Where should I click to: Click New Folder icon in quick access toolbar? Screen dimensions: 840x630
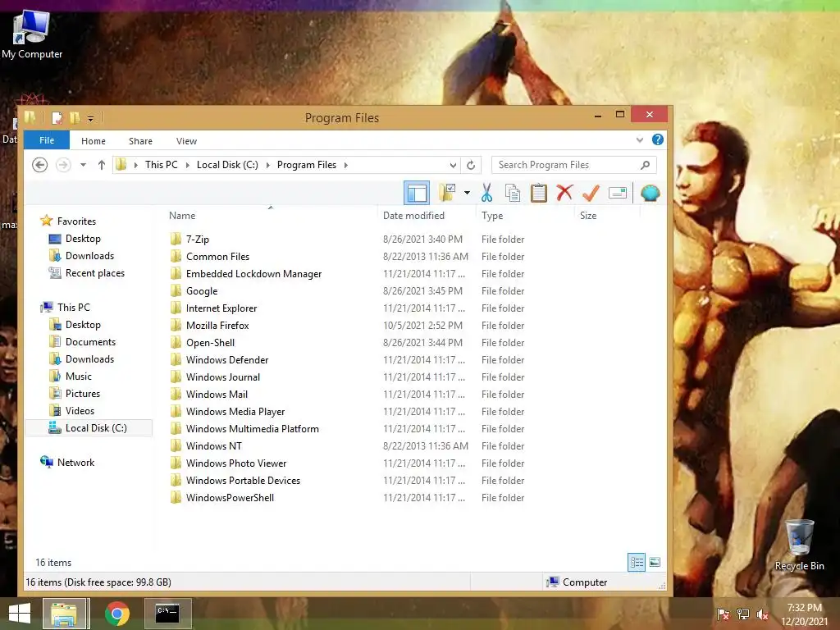75,117
